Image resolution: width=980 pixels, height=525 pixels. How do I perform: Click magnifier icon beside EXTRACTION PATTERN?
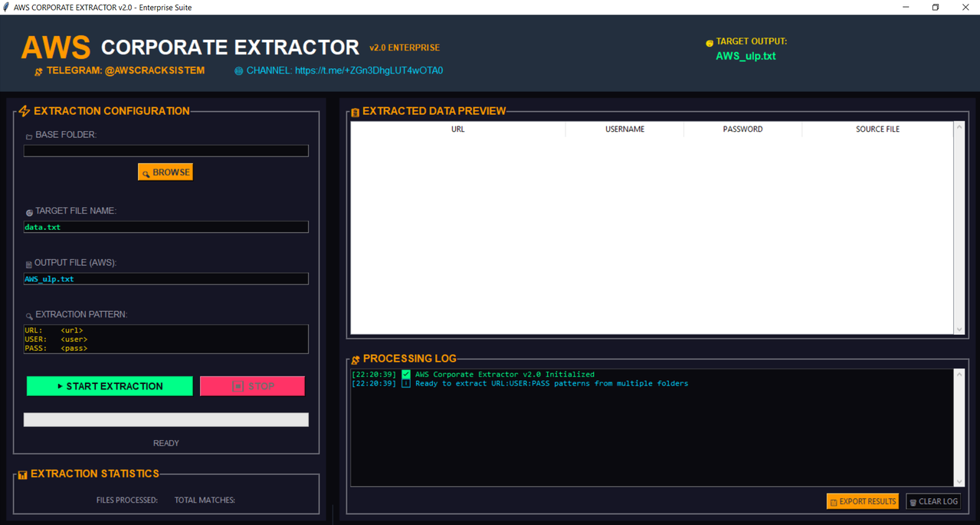click(29, 316)
